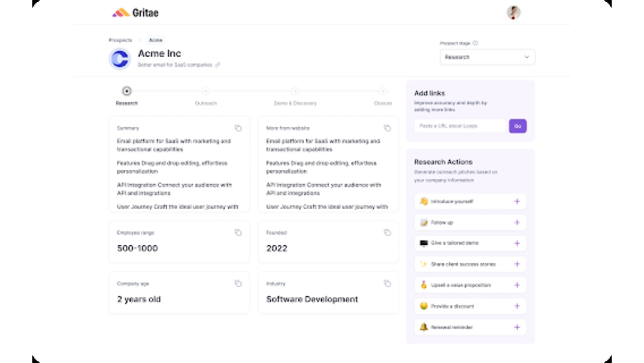Focus the Paste a URL input field
Screen dimensions: 644x363
pos(460,126)
